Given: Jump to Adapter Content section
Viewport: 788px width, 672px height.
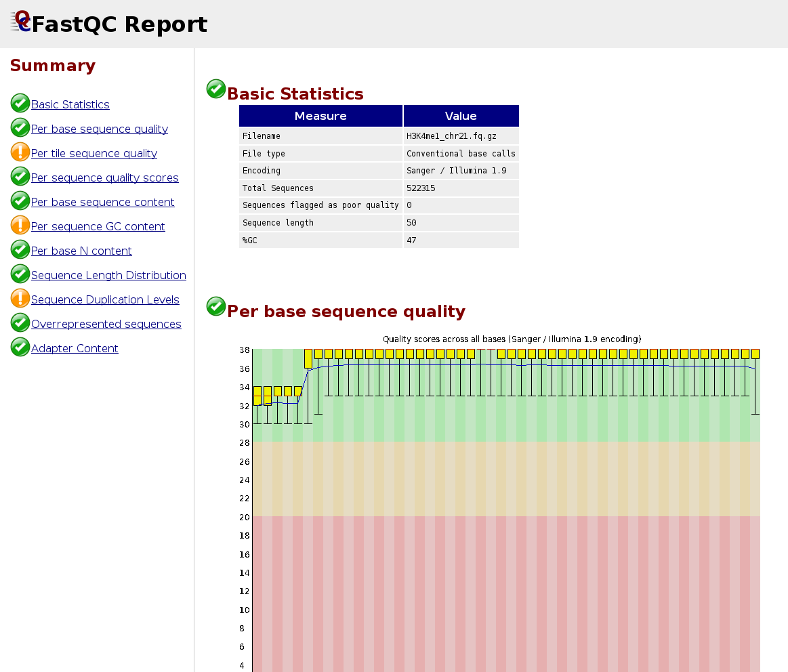Looking at the screenshot, I should [75, 348].
